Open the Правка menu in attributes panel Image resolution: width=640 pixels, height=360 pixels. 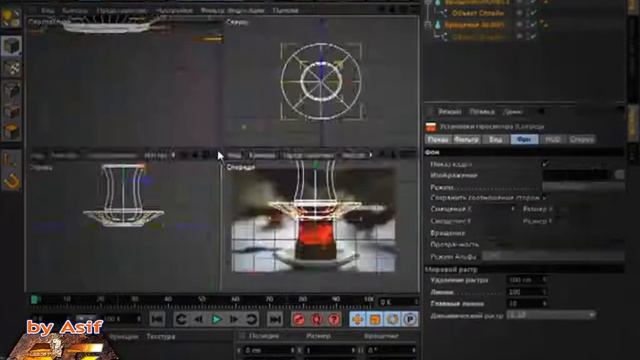(x=482, y=111)
